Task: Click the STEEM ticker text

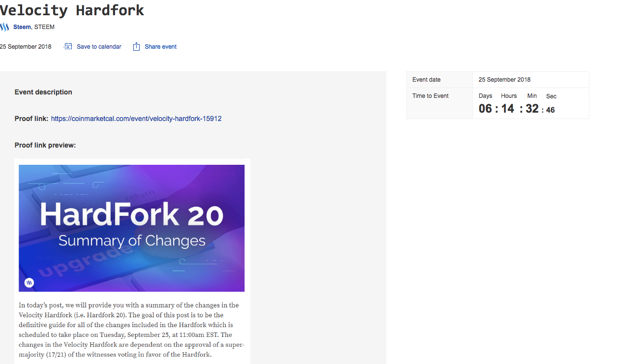Action: (44, 27)
